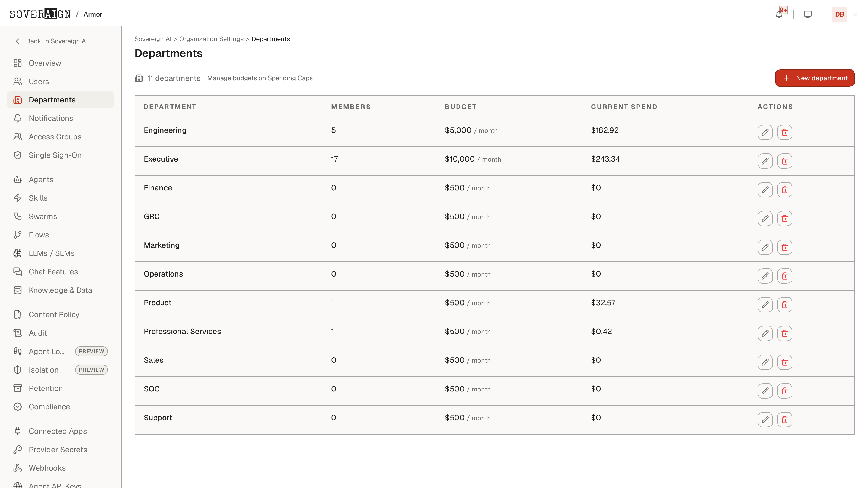Follow Manage budgets on Spending Caps link
Viewport: 868px width, 488px height.
click(260, 78)
